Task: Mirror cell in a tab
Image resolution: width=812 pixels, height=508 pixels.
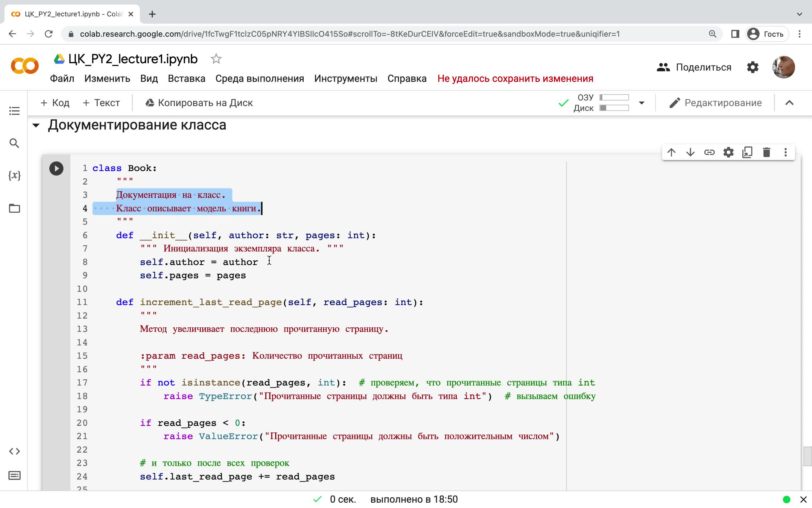Action: coord(747,152)
